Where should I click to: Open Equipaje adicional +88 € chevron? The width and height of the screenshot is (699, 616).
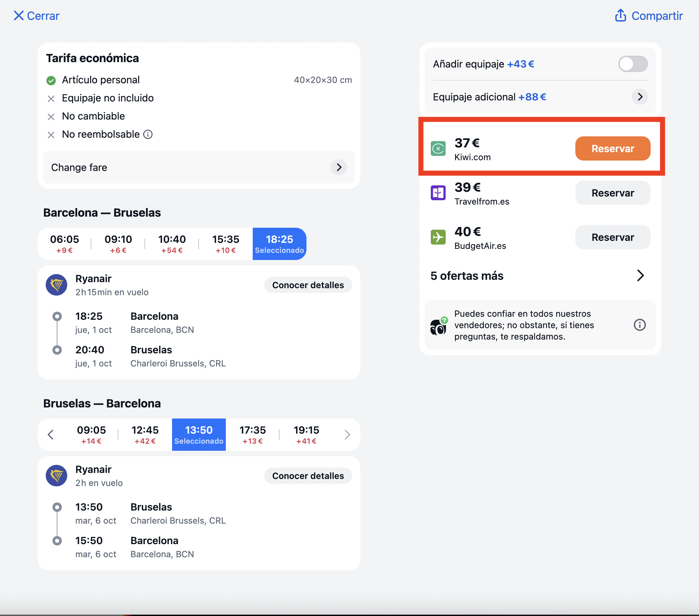(640, 97)
